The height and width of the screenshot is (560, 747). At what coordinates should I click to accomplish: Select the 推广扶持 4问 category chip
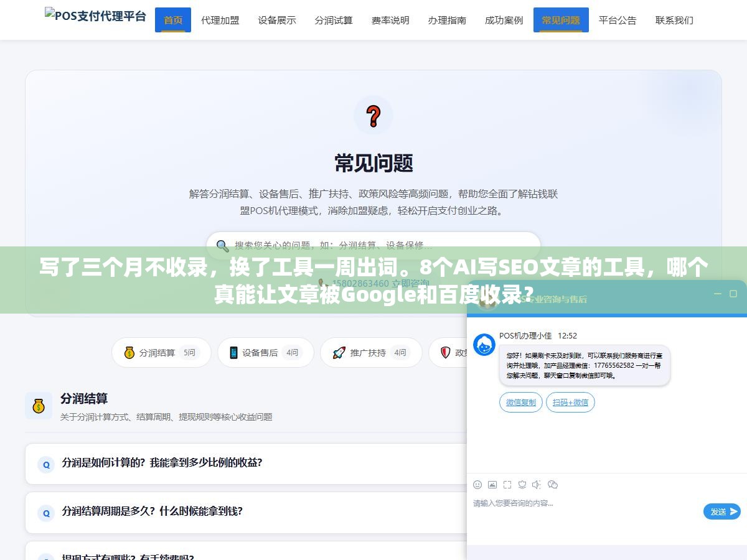371,353
